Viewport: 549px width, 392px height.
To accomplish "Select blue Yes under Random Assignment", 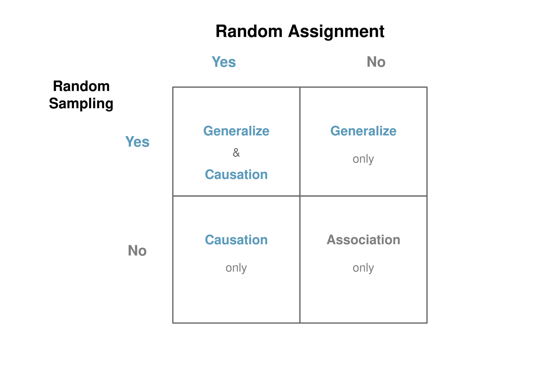I will [x=224, y=62].
